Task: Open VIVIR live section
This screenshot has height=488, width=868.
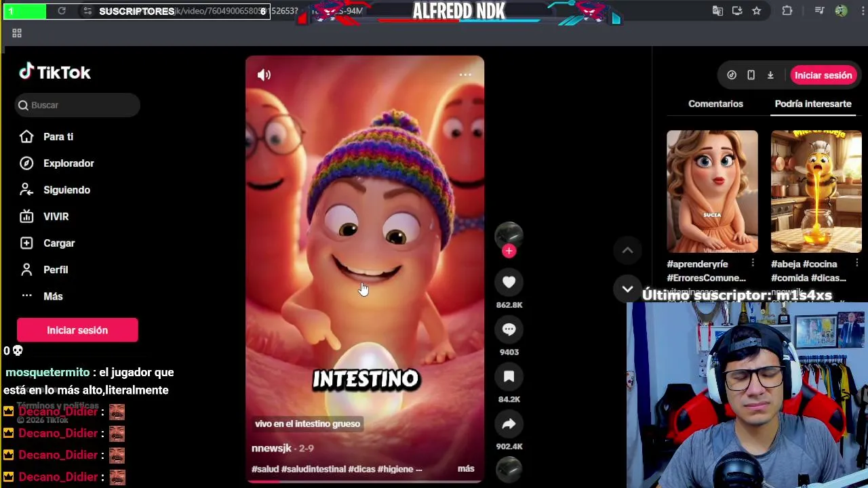Action: click(56, 216)
